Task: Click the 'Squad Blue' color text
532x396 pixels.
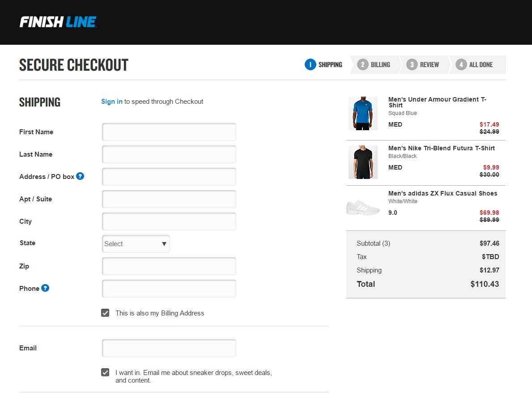Action: click(402, 113)
